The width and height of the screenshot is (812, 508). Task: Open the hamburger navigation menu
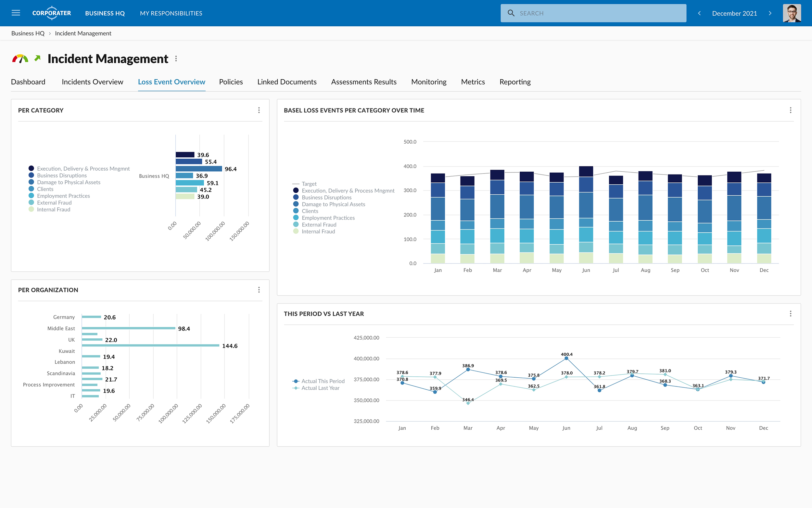16,13
